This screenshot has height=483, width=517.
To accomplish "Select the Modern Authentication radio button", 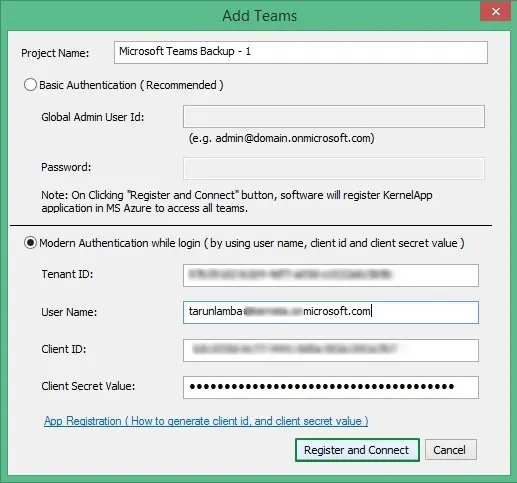I will (x=30, y=243).
